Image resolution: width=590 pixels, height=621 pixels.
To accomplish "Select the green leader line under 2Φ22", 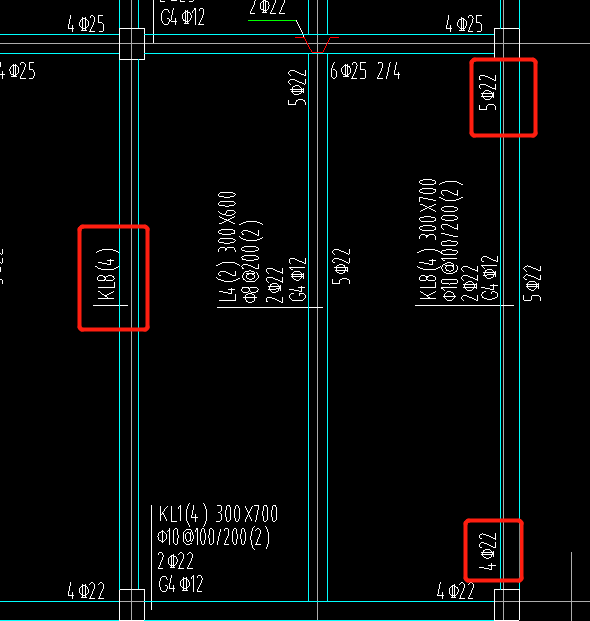I will (272, 20).
